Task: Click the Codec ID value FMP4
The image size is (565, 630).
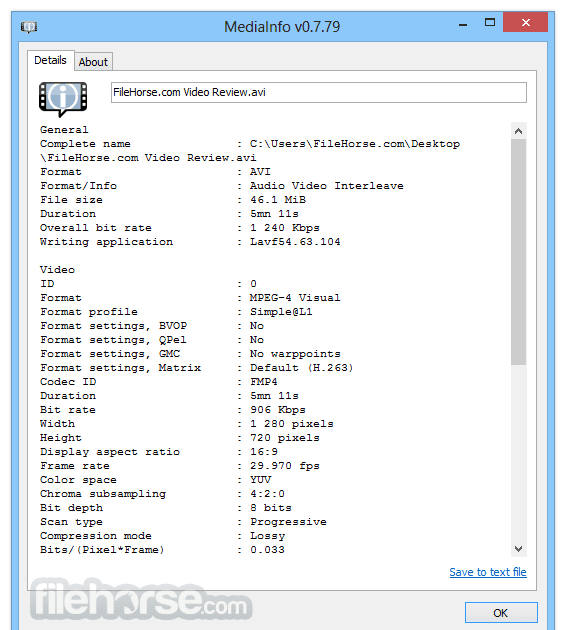Action: click(x=264, y=382)
